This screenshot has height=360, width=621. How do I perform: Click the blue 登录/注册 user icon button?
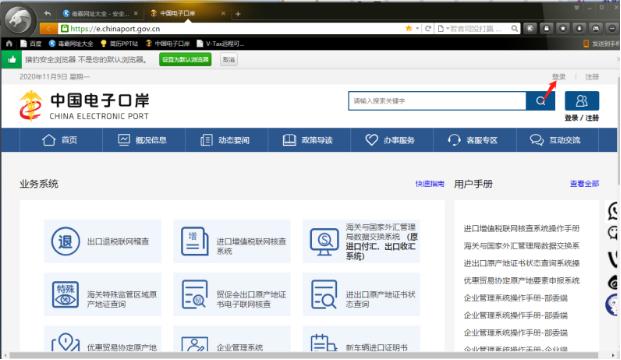[582, 101]
